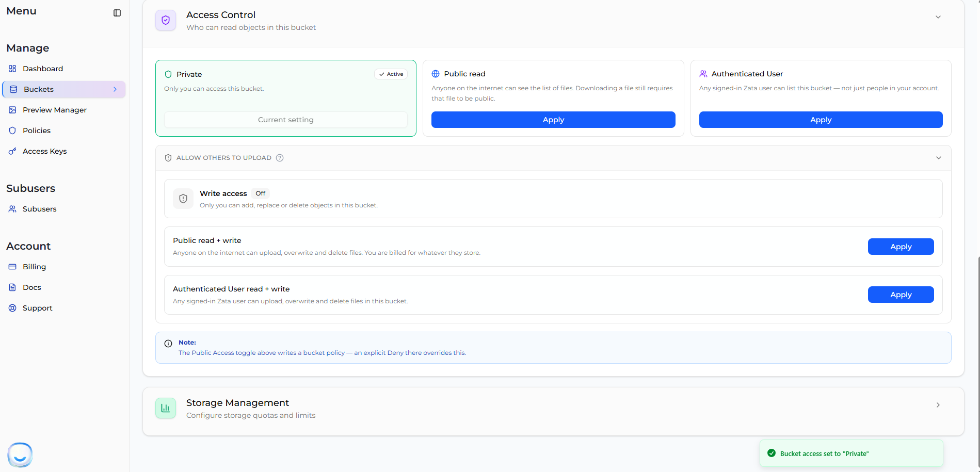Click the Authenticated User people icon
The image size is (980, 472).
click(x=703, y=74)
